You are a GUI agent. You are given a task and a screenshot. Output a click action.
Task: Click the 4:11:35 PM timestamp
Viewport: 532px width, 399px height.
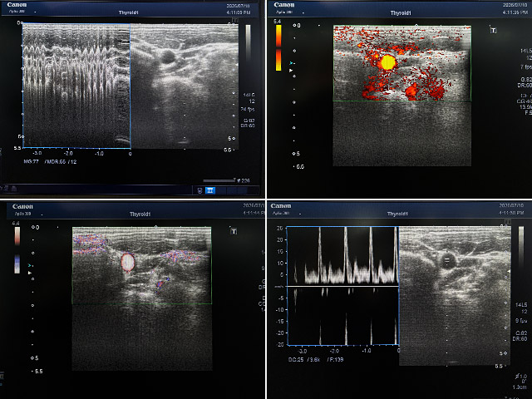pyautogui.click(x=515, y=12)
